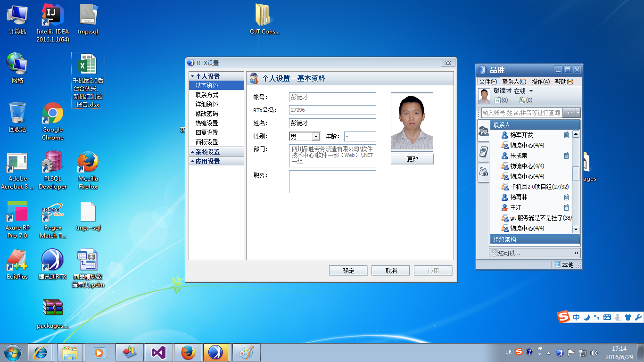Click the unread messages envelope icon
The width and height of the screenshot is (644, 362).
(x=497, y=100)
